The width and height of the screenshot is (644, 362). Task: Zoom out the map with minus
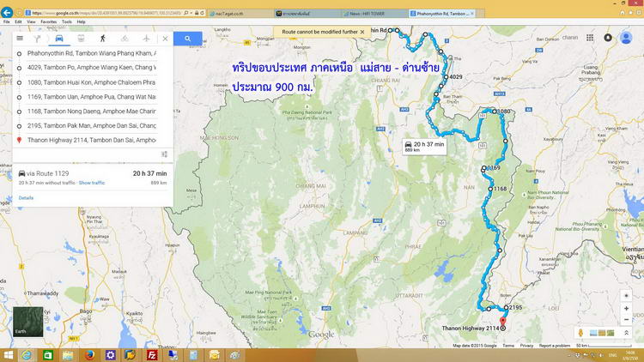click(x=626, y=319)
